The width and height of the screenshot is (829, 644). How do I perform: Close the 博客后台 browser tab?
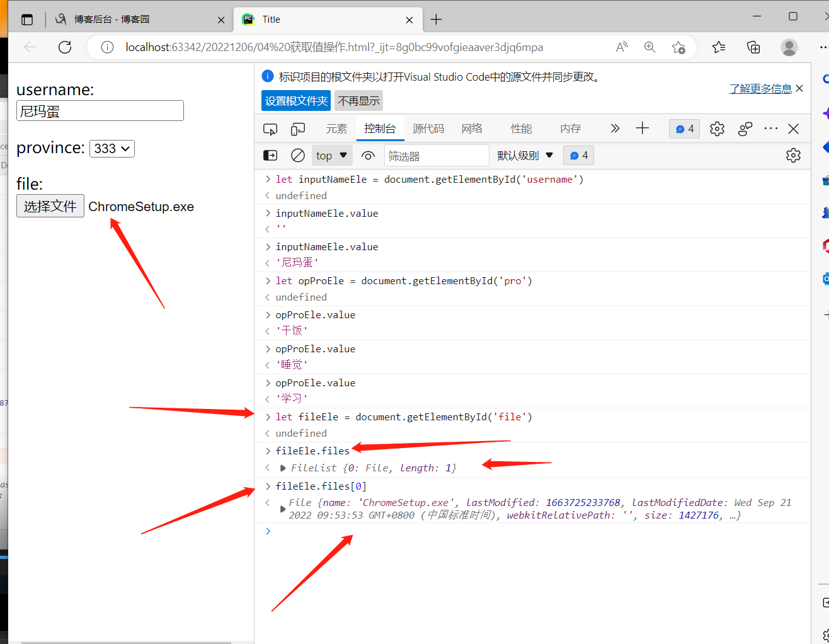click(x=221, y=20)
